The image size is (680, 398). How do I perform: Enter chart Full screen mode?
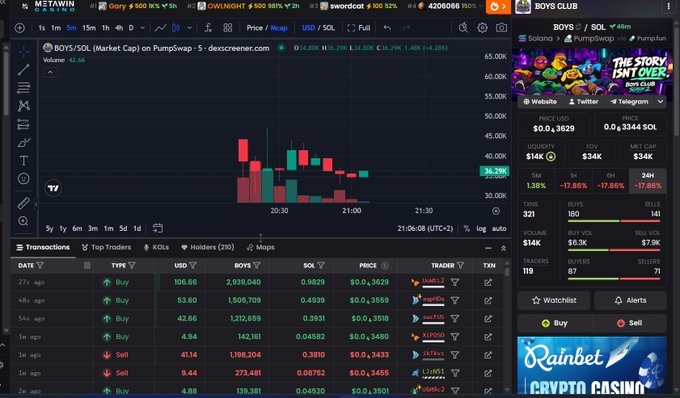click(359, 28)
